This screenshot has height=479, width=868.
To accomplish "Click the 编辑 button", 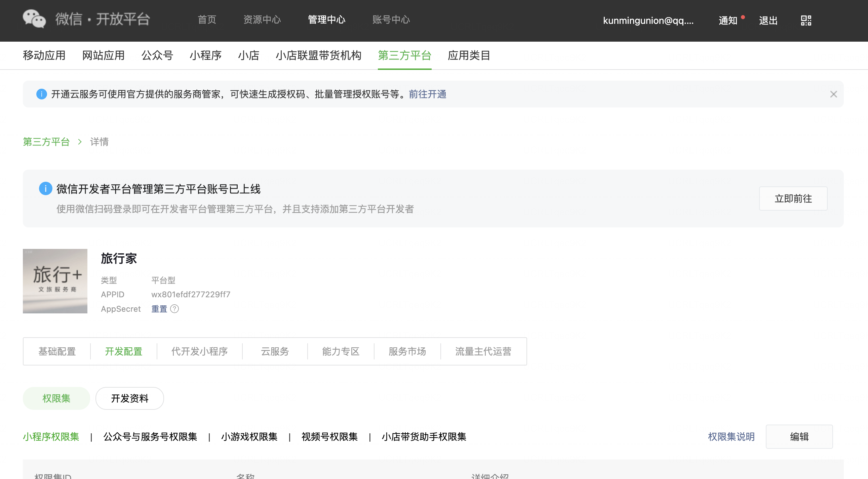I will [x=799, y=437].
